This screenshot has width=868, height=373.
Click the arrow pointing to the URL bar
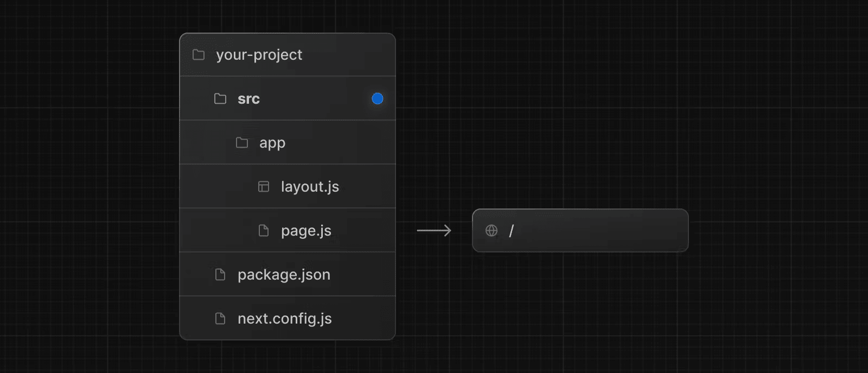(434, 231)
